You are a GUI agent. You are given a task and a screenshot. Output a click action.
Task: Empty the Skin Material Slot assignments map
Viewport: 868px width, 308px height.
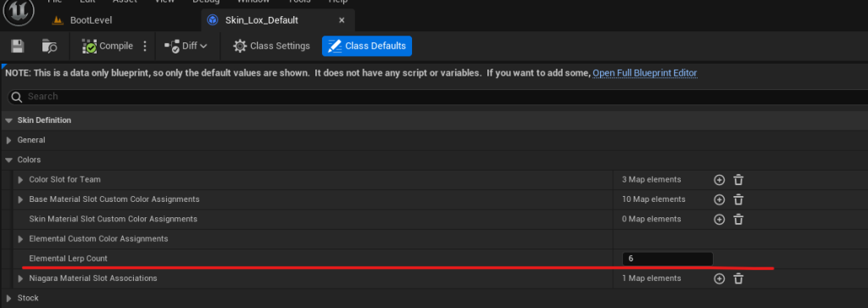[738, 220]
